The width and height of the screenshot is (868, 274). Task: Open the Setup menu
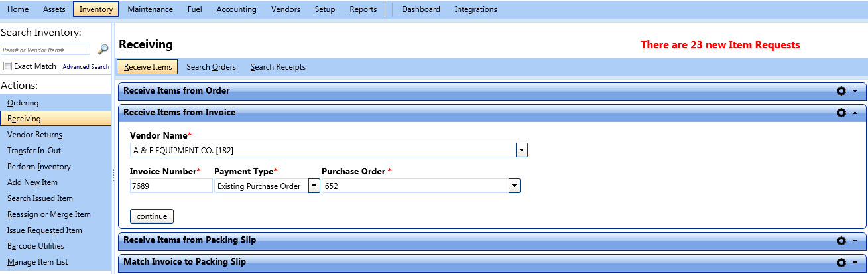[325, 9]
